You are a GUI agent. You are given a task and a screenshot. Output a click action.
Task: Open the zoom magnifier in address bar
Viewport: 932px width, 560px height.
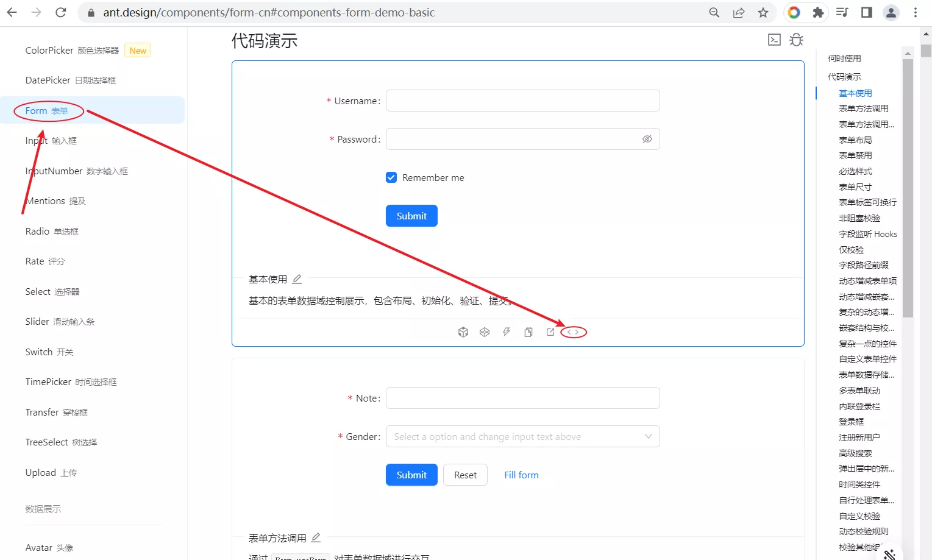coord(714,12)
